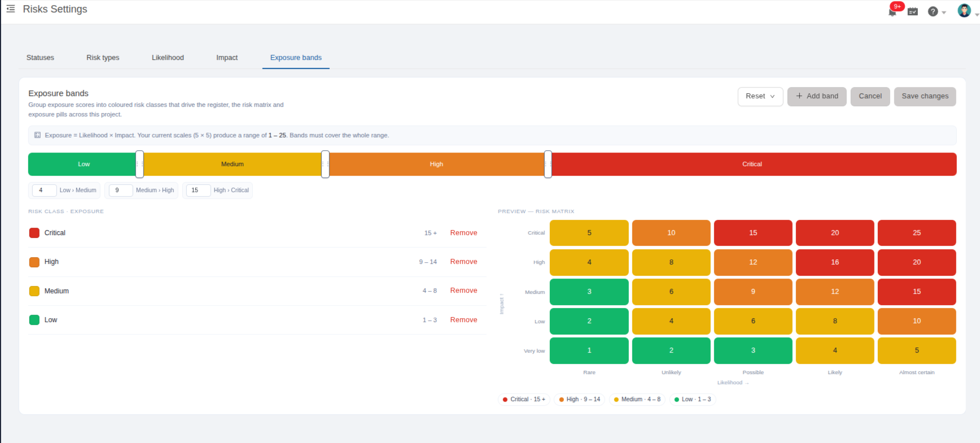Click the Add band button
Viewport: 980px width, 443px height.
click(x=817, y=96)
